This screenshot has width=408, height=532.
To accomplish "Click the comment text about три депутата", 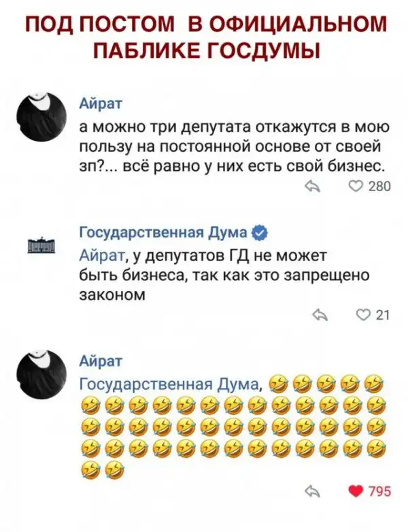I will pos(233,147).
